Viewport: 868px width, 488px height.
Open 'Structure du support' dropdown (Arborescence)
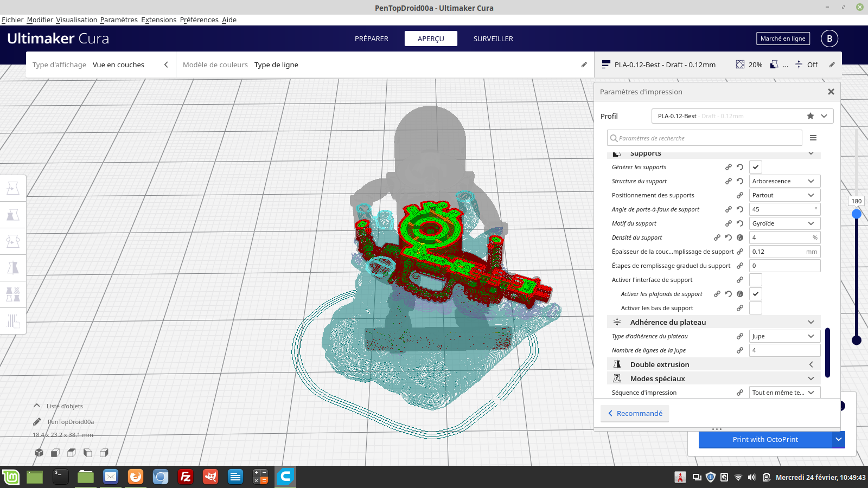pyautogui.click(x=785, y=181)
